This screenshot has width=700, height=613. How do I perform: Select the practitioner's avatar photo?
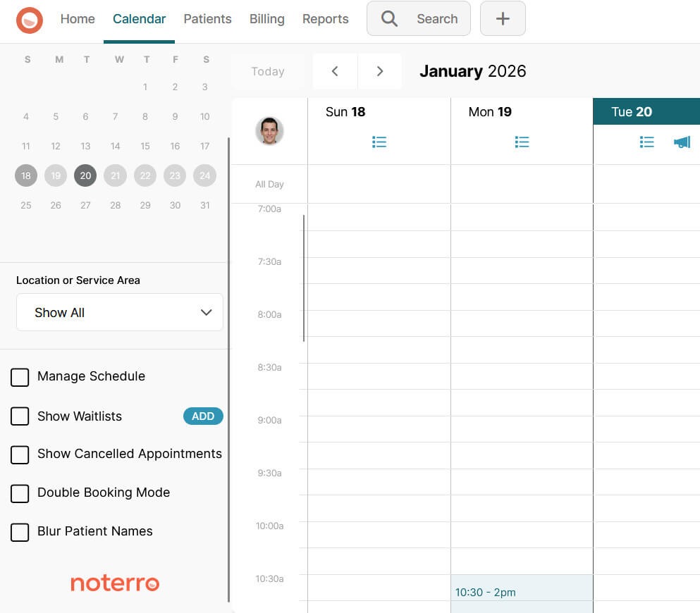tap(270, 130)
